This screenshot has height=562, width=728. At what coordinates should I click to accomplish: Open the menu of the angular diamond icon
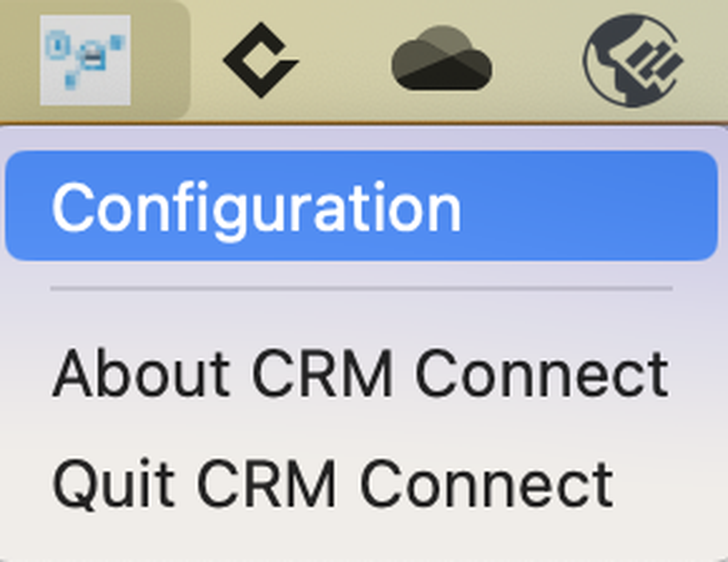point(261,60)
